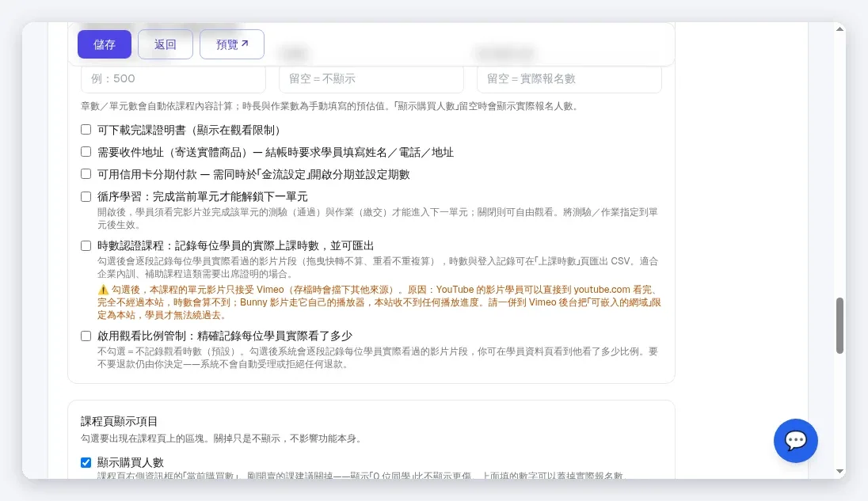Click the orange Vimeo warning text

click(x=379, y=302)
